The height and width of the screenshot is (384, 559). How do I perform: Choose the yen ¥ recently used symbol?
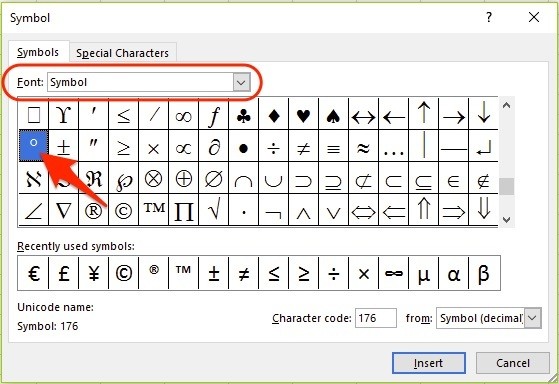(93, 273)
